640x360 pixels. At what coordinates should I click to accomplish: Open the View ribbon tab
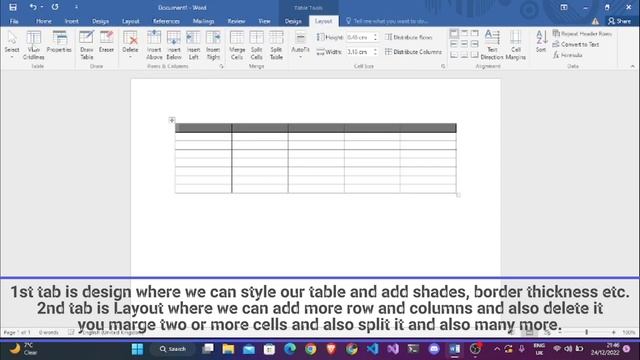pos(264,21)
